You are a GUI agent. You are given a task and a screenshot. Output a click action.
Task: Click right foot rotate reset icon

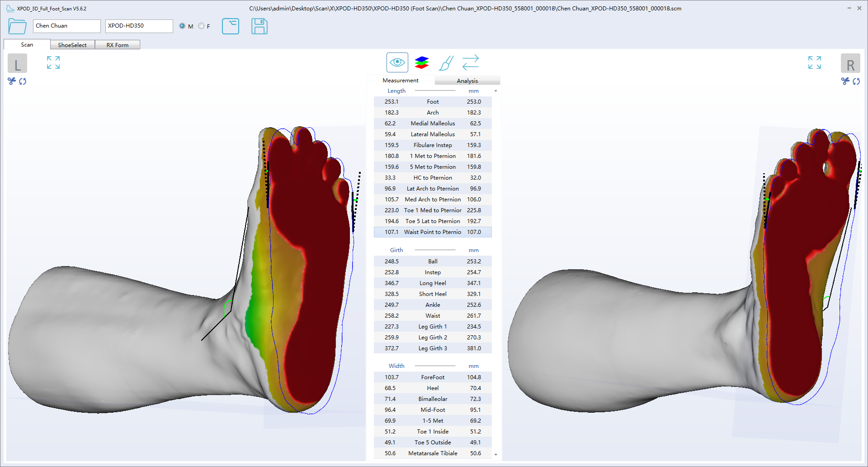pos(856,81)
